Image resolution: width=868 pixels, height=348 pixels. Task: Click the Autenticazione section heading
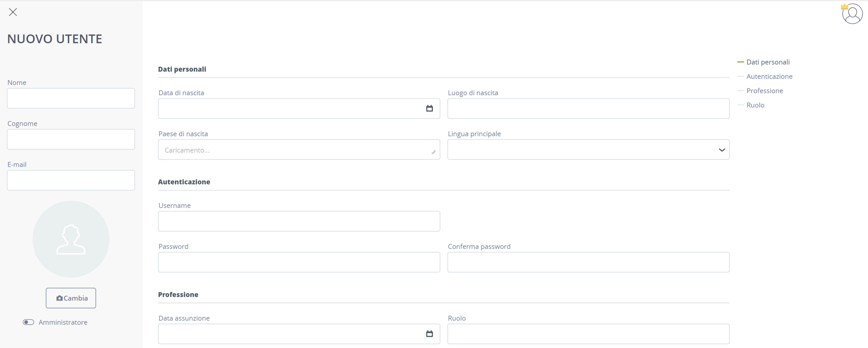[184, 182]
